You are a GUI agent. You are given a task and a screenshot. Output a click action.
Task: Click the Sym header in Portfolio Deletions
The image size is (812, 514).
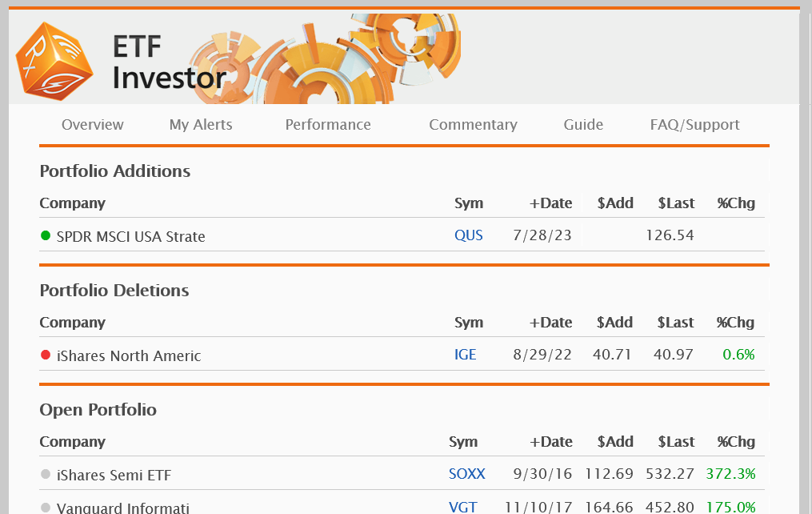(x=469, y=323)
